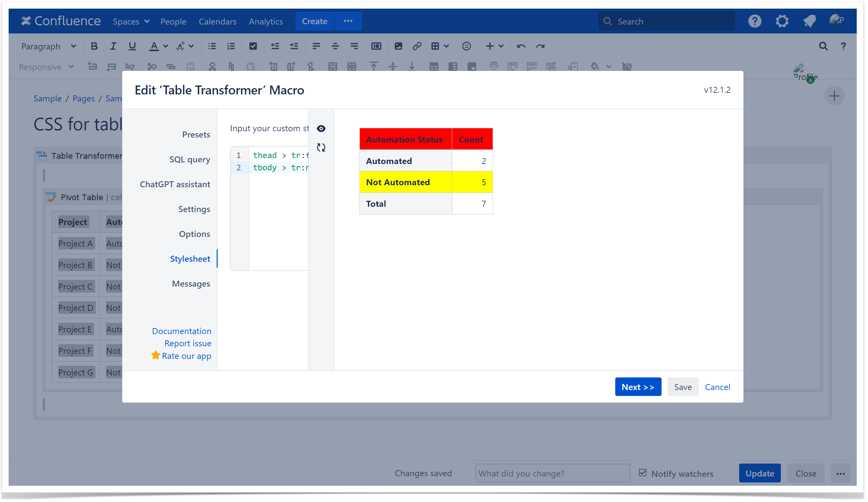Image resolution: width=868 pixels, height=502 pixels.
Task: Click the Next >> button
Action: point(638,387)
